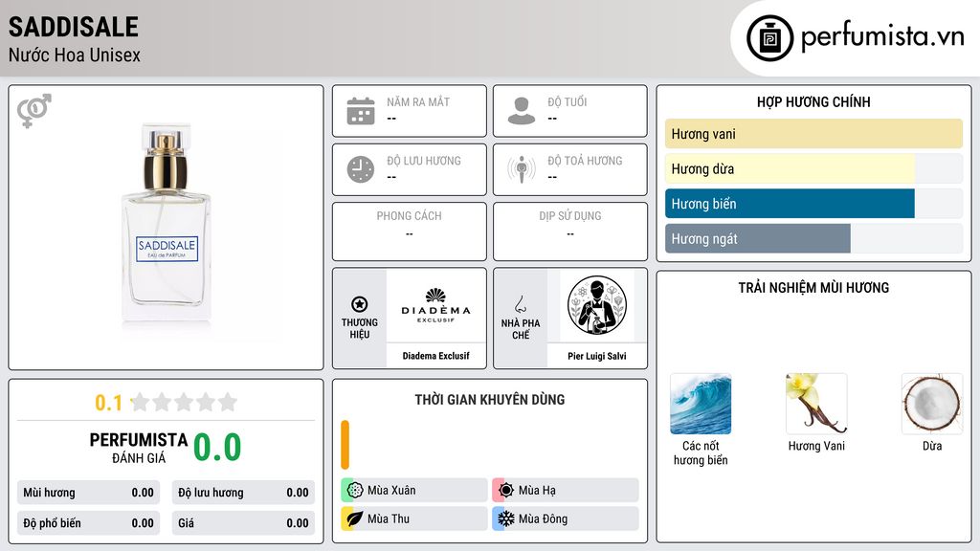Open the Diadema Exclusif brand logo
Screen dimensions: 980x551
(435, 305)
